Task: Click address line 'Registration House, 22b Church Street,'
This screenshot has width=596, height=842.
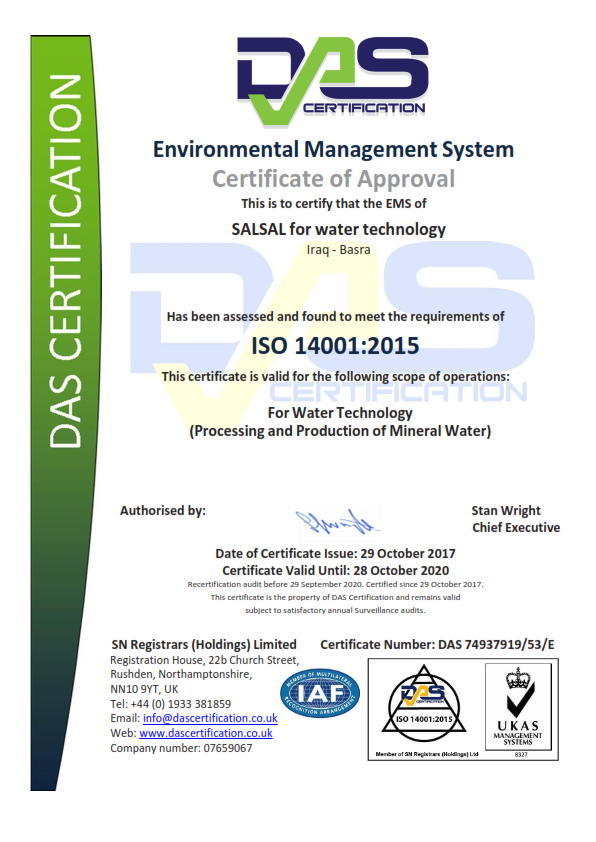Action: coord(205,660)
